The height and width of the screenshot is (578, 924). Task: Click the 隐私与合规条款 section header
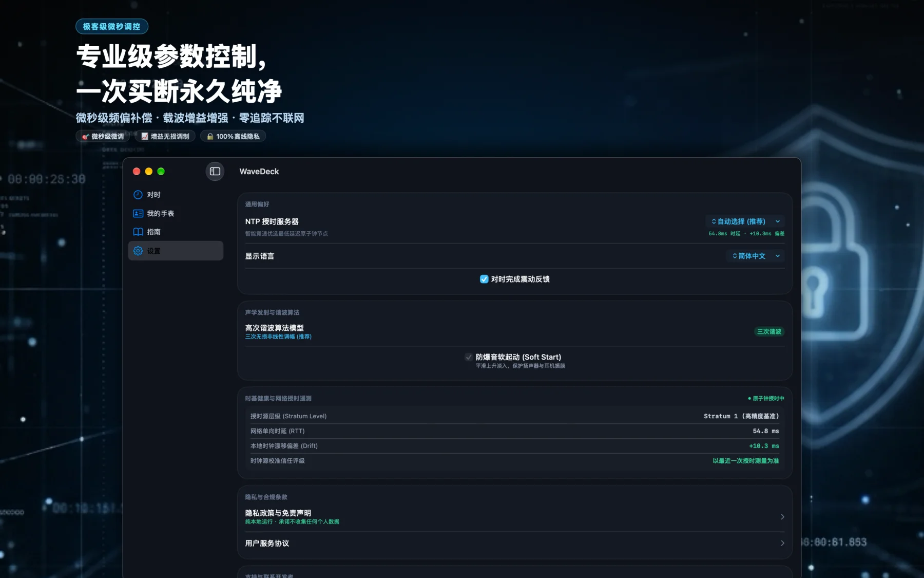coord(266,497)
